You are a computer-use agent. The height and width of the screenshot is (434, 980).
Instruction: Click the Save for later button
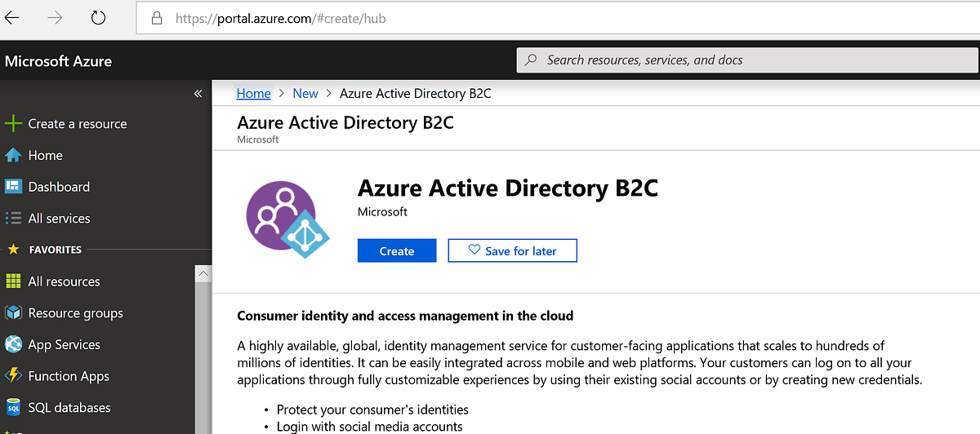[x=513, y=251]
